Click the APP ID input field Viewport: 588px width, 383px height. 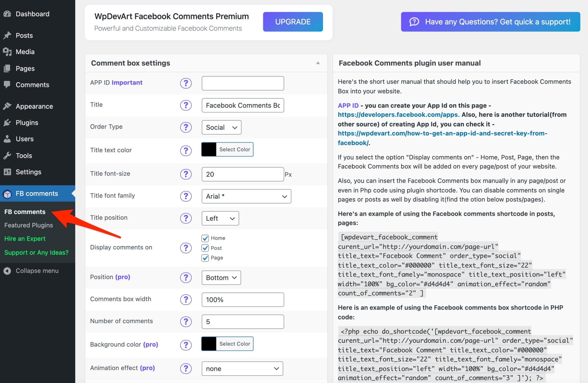(x=243, y=83)
